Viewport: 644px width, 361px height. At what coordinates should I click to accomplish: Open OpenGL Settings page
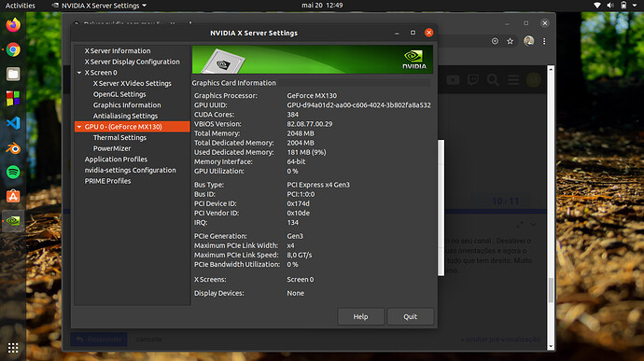(119, 94)
